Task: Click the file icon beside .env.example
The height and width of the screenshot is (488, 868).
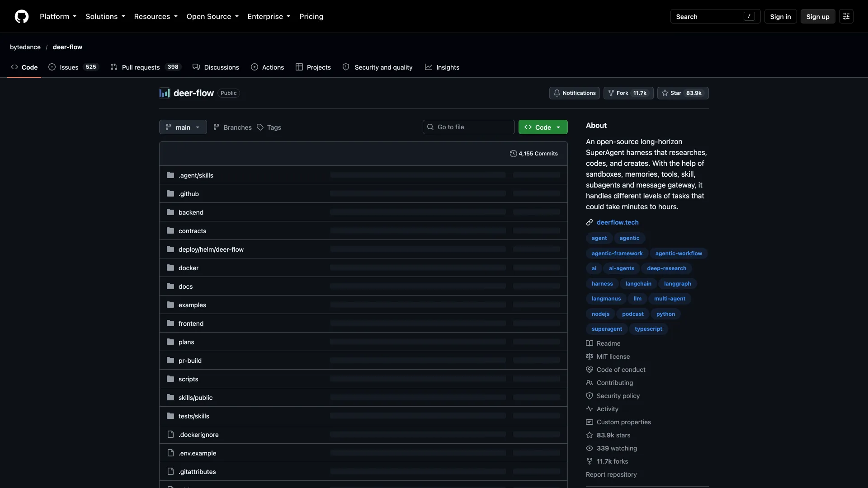Action: [170, 453]
